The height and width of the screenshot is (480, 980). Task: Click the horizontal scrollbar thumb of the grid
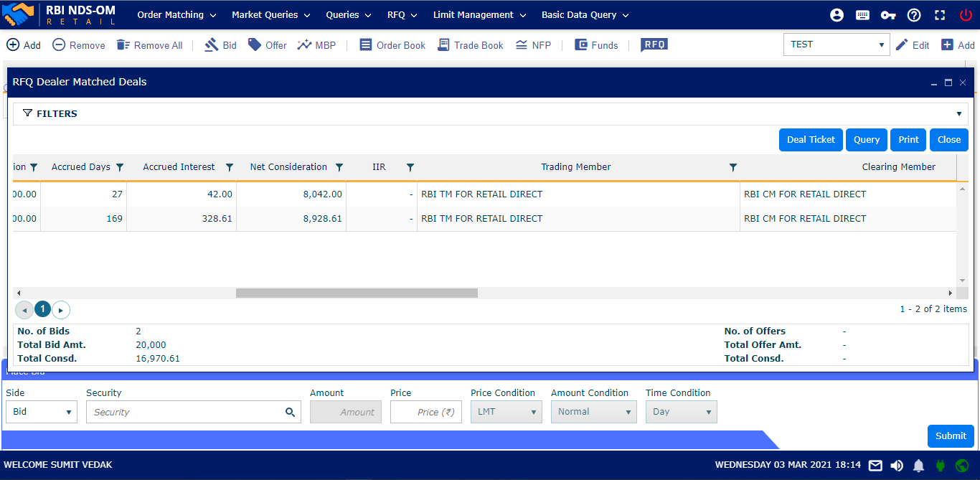point(357,293)
